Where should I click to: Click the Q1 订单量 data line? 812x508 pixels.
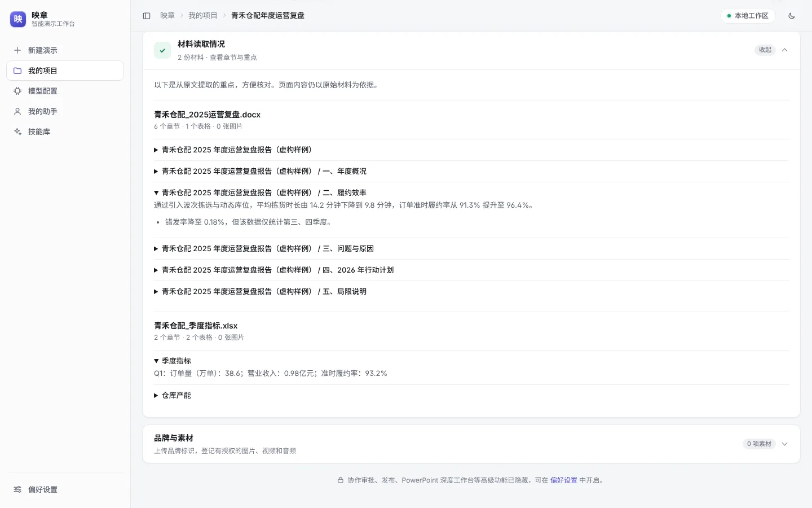coord(271,373)
